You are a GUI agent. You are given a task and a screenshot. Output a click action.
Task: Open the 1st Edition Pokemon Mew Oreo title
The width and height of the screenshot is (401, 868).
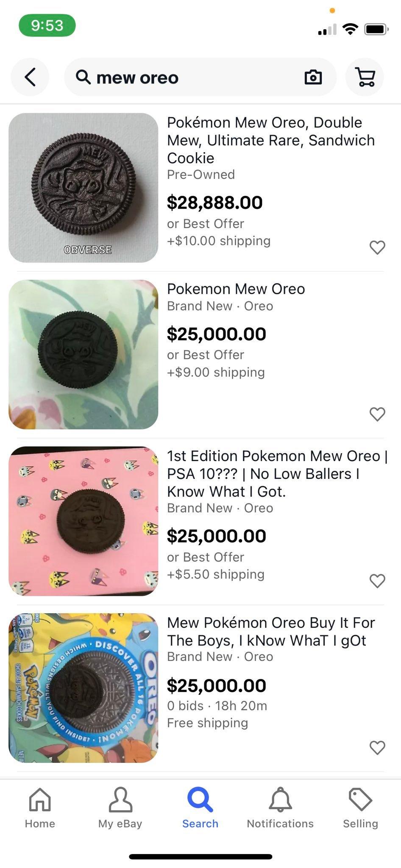point(277,473)
